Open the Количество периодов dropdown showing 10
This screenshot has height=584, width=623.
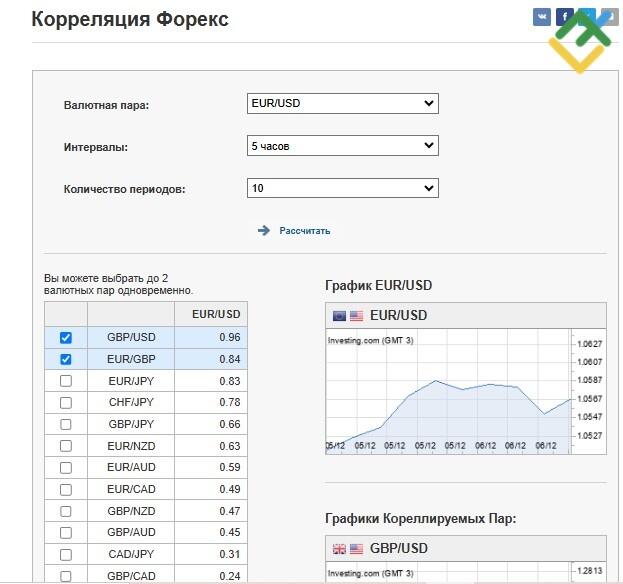click(342, 188)
